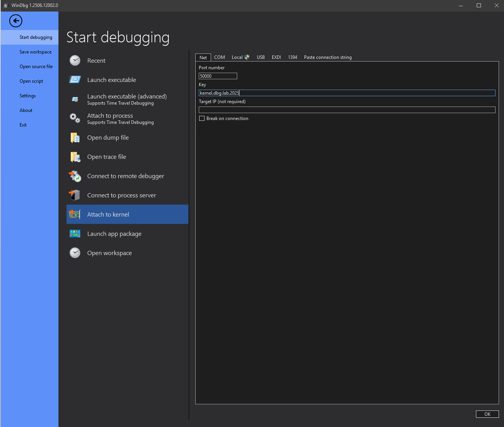Open the Recent sessions list

click(x=96, y=60)
